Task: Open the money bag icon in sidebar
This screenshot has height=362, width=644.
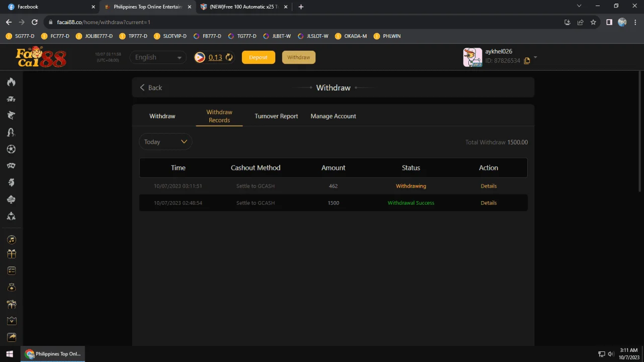Action: pos(11,288)
